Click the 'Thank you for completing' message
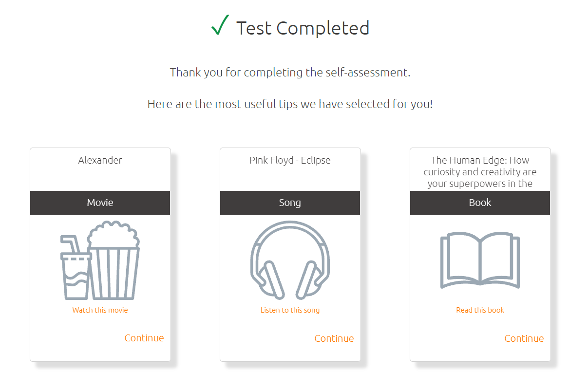588x391 pixels. point(290,73)
